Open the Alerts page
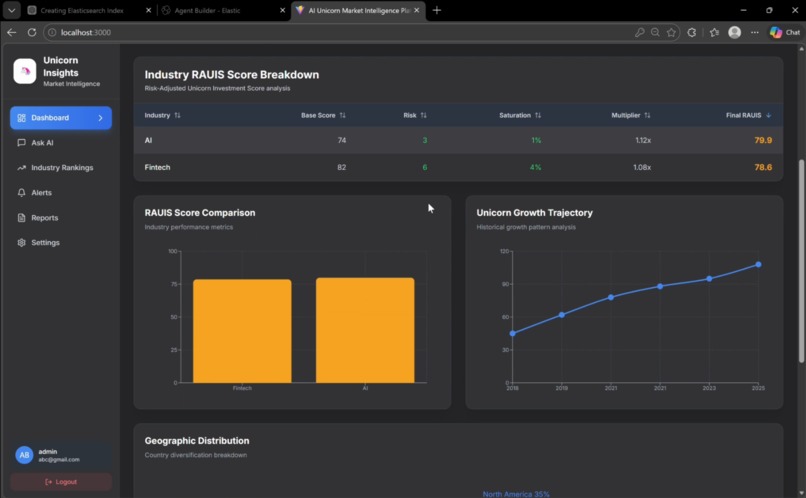Screen dimensions: 806x498 click(61, 193)
